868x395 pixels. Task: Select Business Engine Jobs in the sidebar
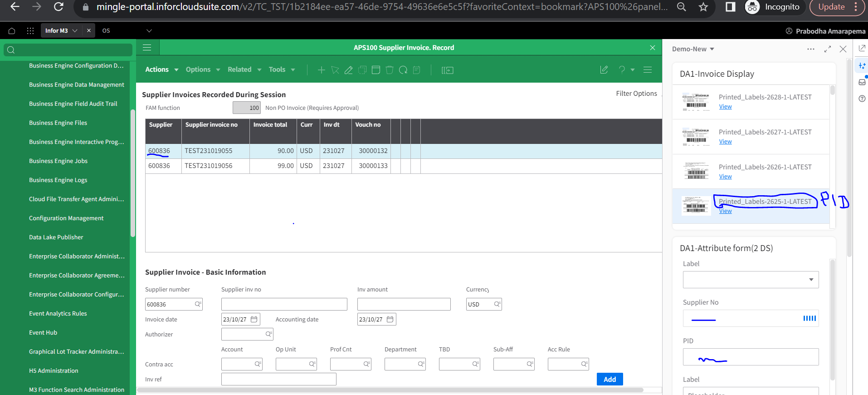coord(58,161)
